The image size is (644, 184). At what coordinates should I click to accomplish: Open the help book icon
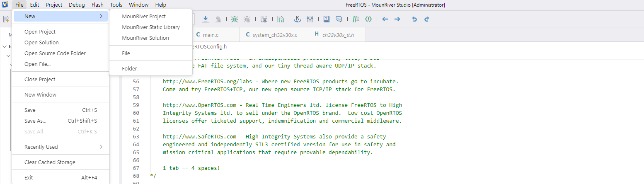327,19
